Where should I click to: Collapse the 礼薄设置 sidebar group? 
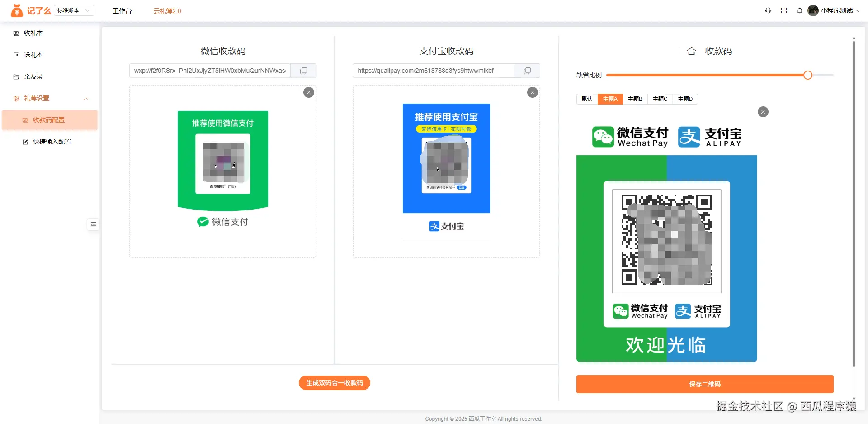click(50, 98)
